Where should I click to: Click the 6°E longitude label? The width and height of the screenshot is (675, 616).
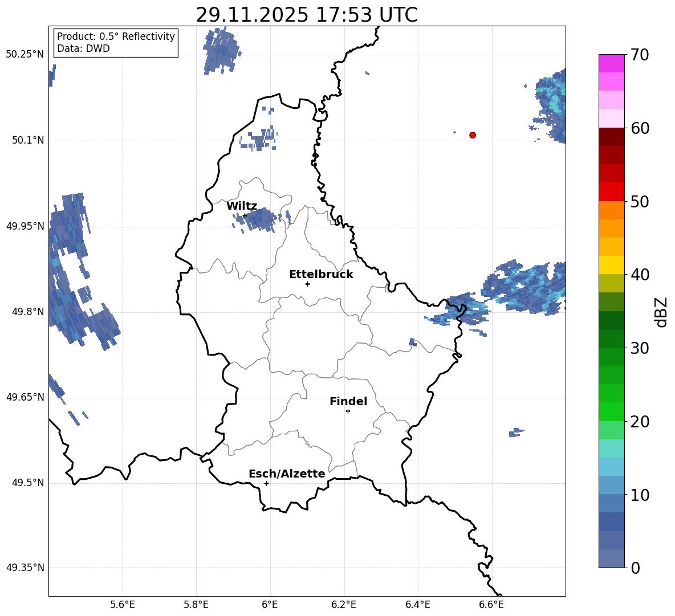coord(270,605)
